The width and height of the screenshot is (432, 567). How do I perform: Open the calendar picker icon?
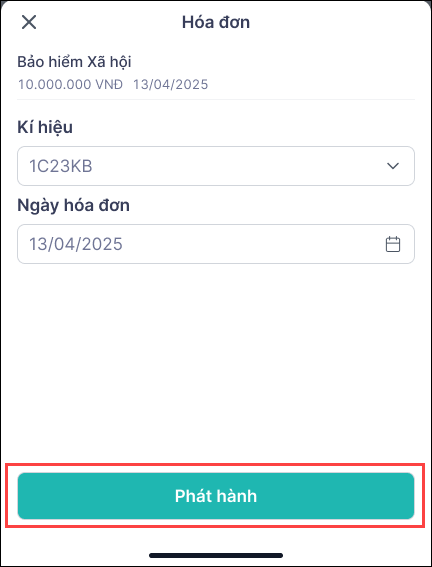coord(393,244)
